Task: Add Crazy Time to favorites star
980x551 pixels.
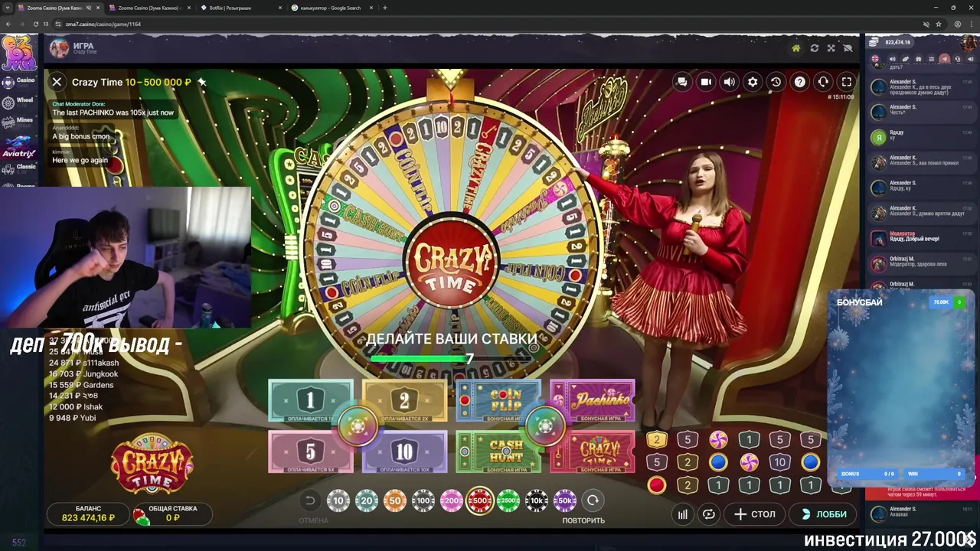Action: [202, 82]
